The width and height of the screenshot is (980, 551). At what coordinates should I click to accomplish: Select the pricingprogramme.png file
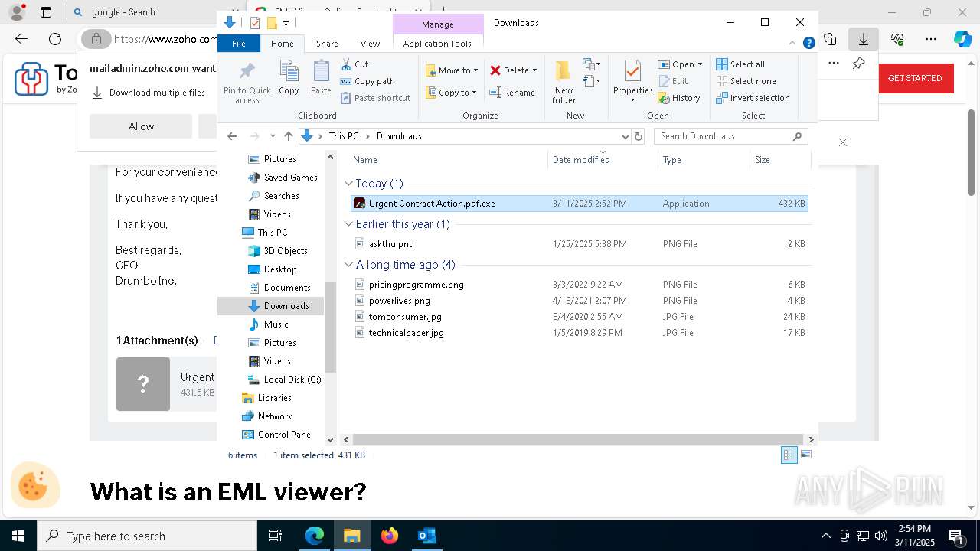[579, 285]
